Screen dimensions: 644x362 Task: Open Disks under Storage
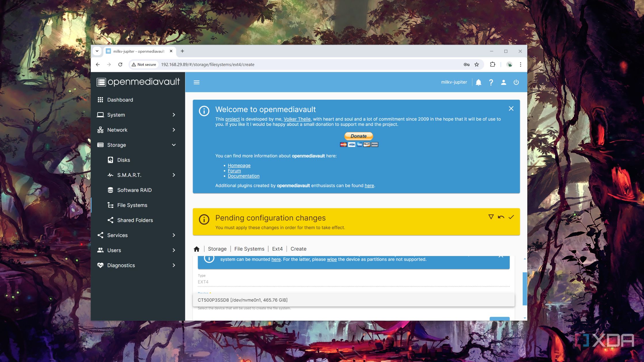click(x=138, y=160)
